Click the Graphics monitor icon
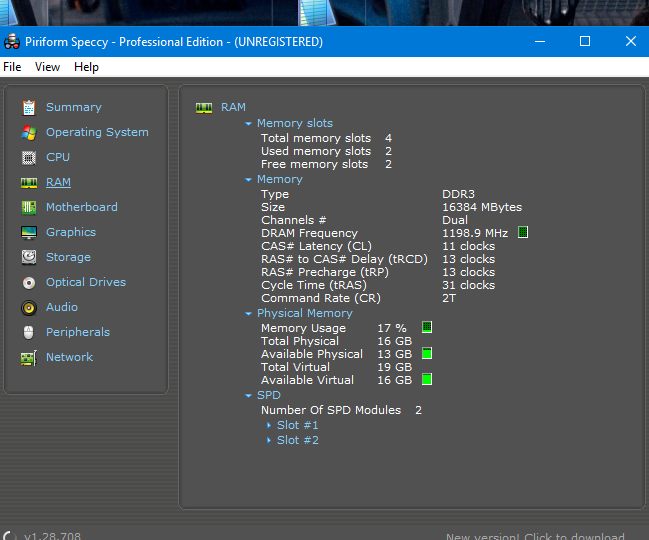The height and width of the screenshot is (540, 649). (28, 232)
